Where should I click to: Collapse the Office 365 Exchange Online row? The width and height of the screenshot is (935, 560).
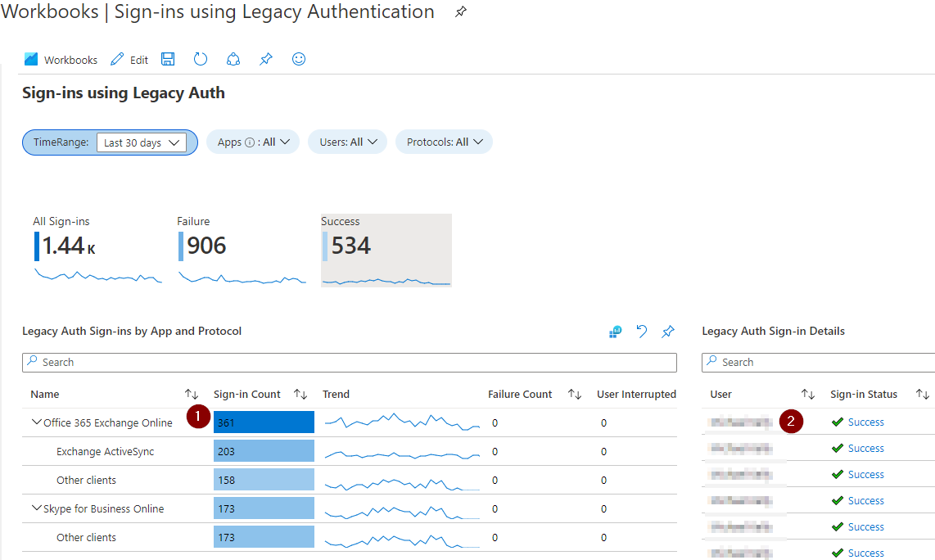pos(36,422)
